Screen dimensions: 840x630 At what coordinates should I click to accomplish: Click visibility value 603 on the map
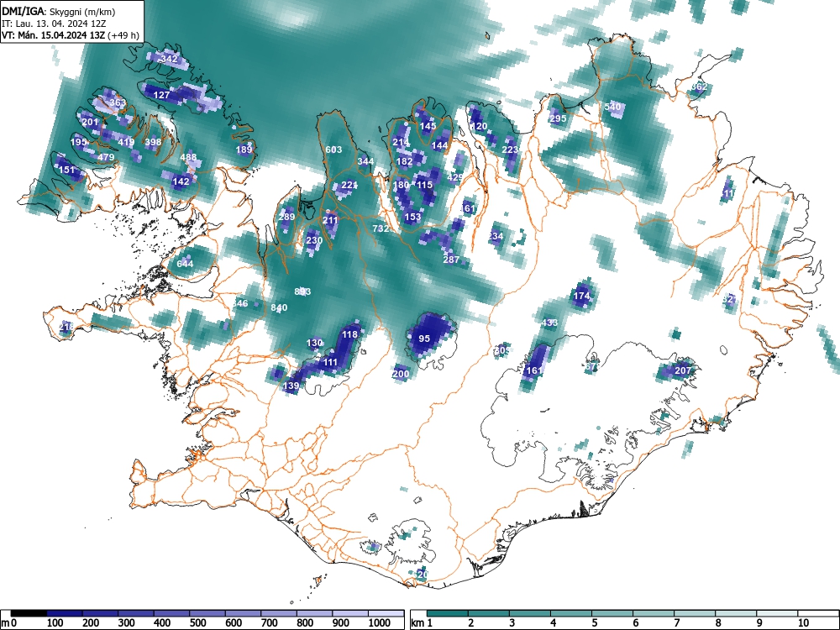[333, 150]
